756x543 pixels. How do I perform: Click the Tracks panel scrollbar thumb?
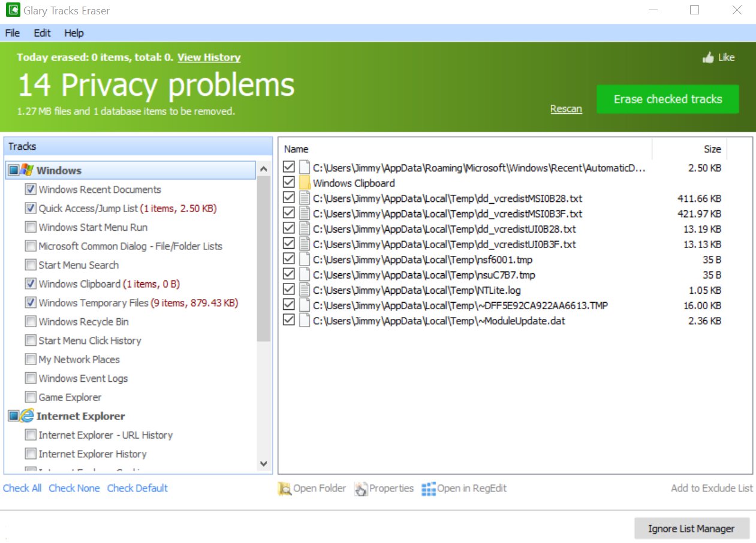pyautogui.click(x=264, y=260)
